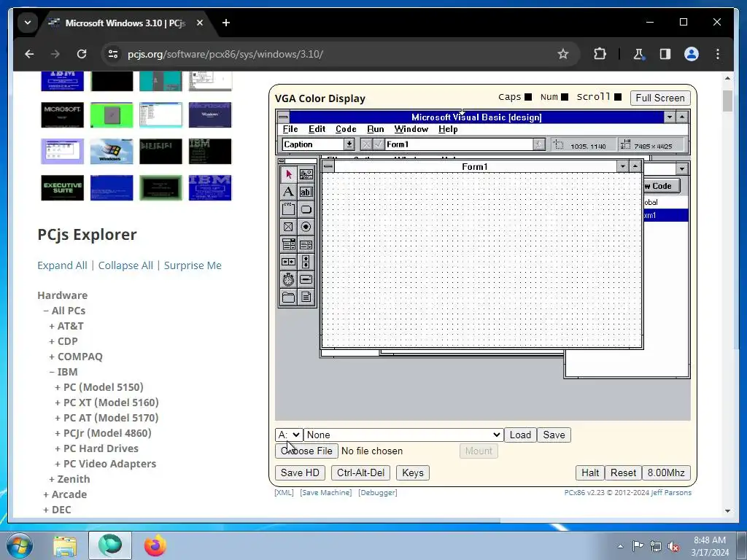Click the Save HD button
The image size is (747, 560).
coord(300,472)
